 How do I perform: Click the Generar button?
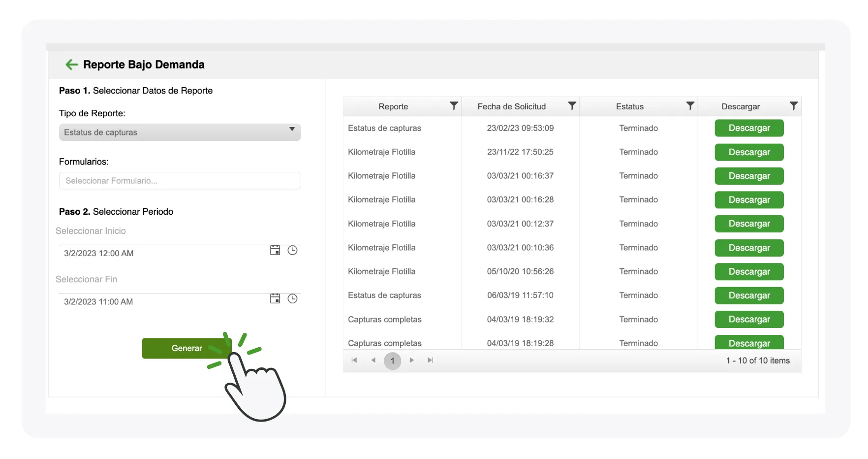[186, 348]
